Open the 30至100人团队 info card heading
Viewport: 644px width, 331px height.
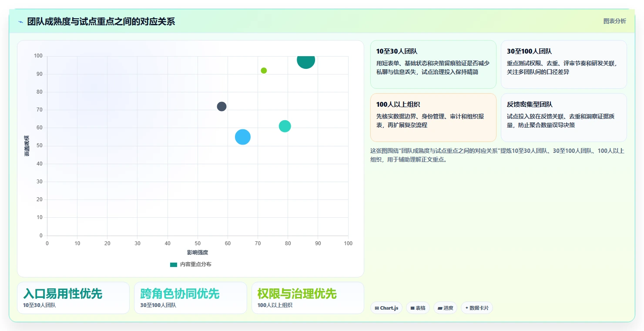point(529,51)
